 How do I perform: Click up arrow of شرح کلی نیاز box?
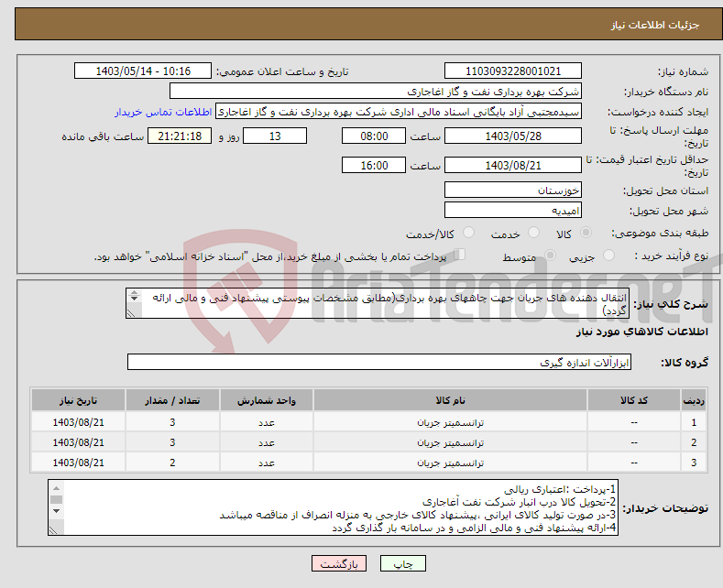point(134,292)
